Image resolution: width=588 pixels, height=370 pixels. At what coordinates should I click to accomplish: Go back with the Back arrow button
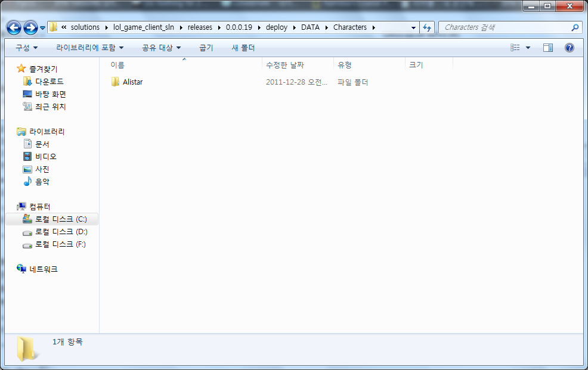[x=14, y=27]
